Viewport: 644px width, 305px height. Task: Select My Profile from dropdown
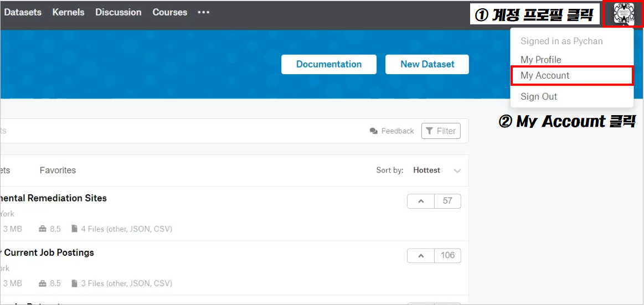coord(540,60)
